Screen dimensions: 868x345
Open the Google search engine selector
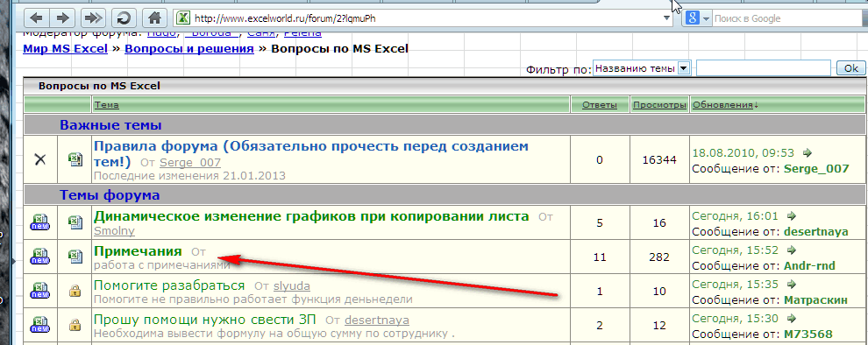click(698, 18)
